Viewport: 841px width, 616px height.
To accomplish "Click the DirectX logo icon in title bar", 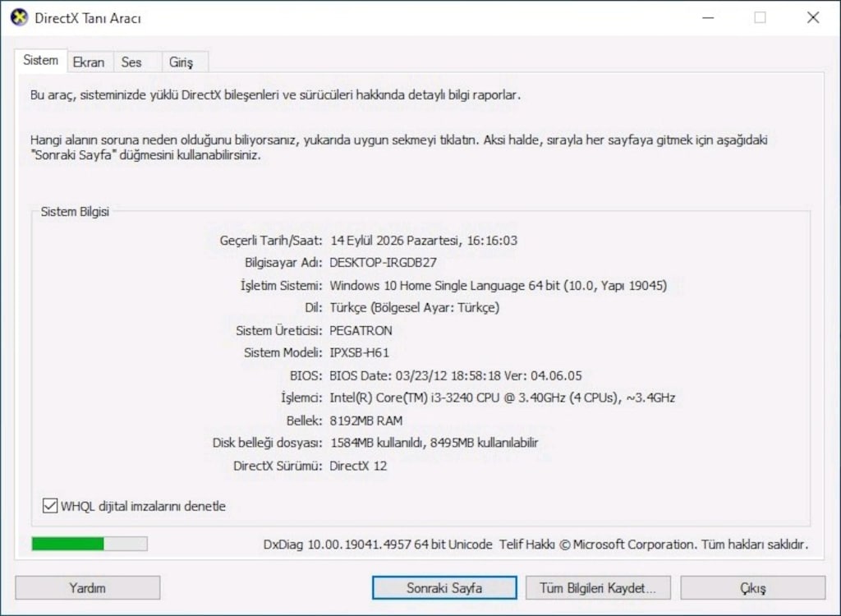I will (x=19, y=18).
